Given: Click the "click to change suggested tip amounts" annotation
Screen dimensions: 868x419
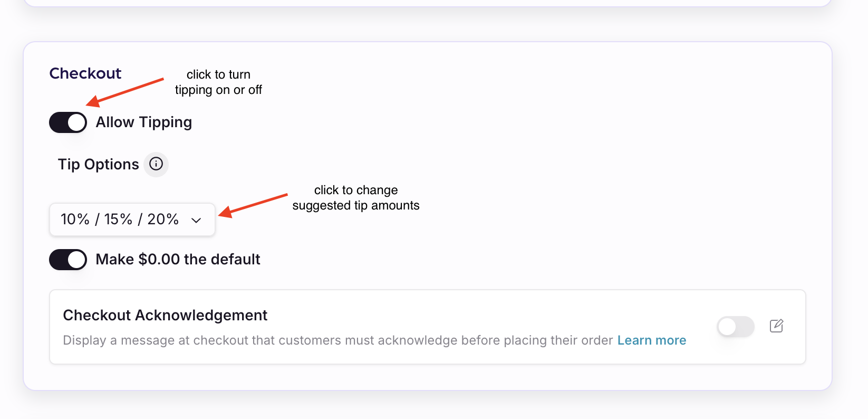Looking at the screenshot, I should click(x=356, y=198).
